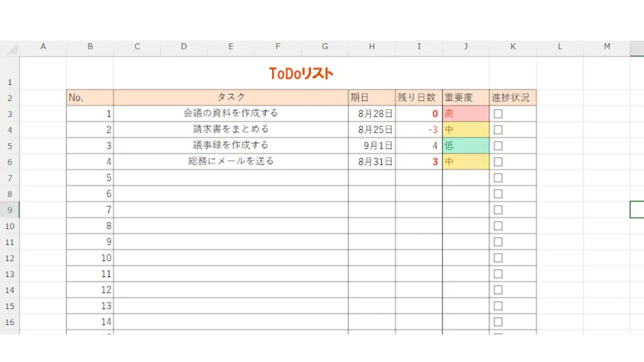The image size is (644, 362).
Task: Click the ToDoリスト title cell
Action: (301, 74)
